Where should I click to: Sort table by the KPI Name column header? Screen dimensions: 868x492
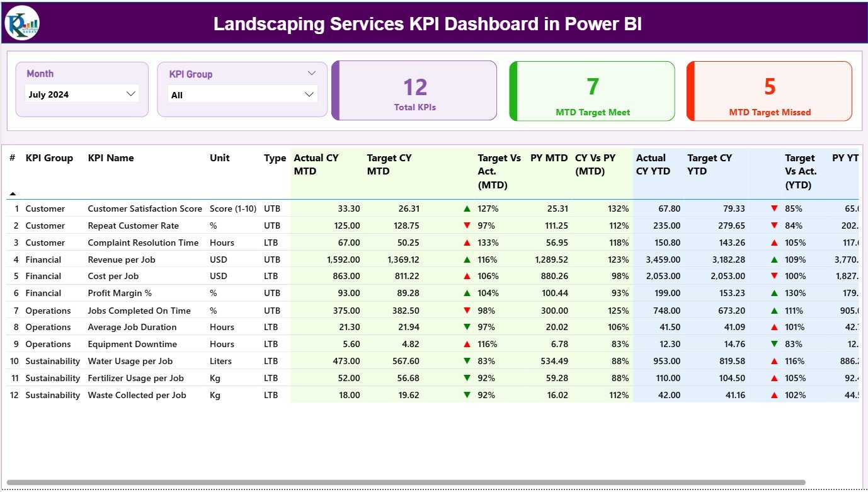pyautogui.click(x=111, y=158)
